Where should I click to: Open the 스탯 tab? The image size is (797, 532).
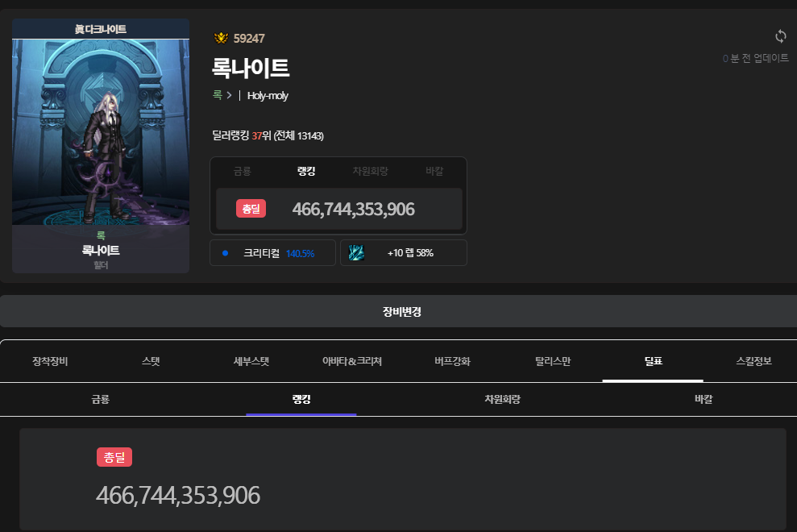151,361
